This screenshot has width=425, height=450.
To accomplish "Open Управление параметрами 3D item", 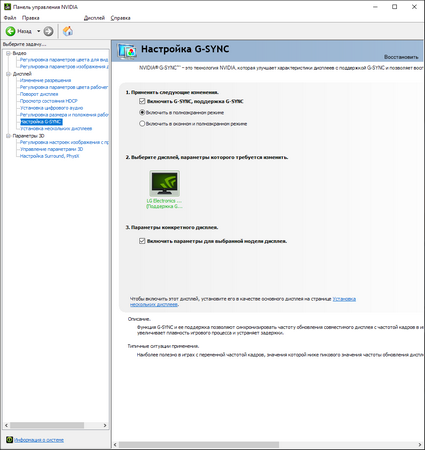I will [x=51, y=149].
